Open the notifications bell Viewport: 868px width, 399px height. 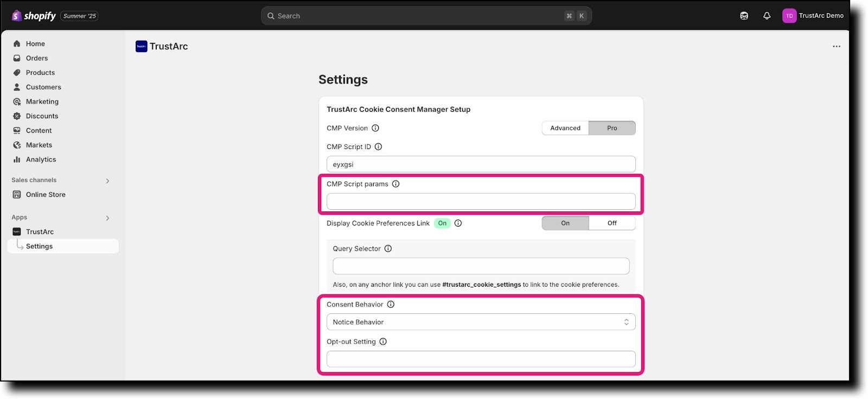(767, 16)
